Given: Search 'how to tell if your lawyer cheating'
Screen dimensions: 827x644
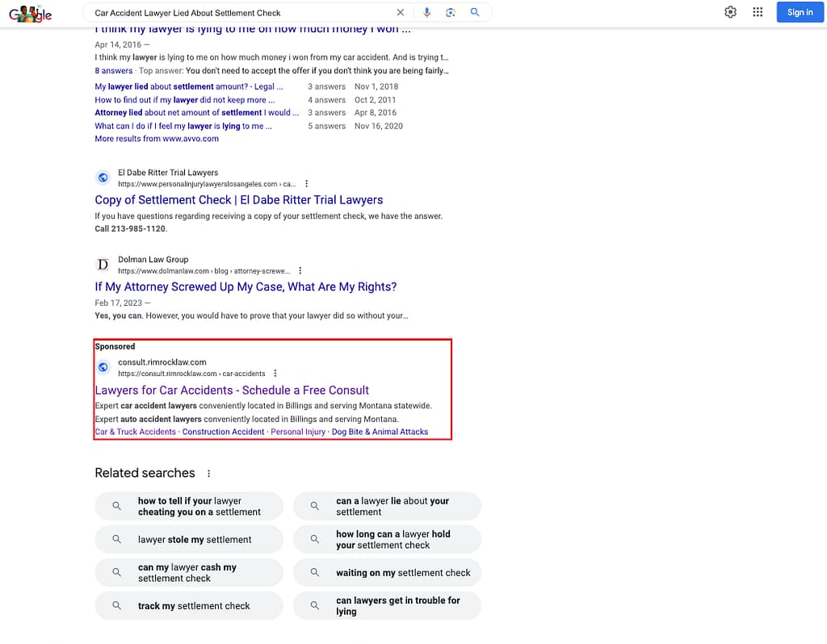Looking at the screenshot, I should (189, 506).
